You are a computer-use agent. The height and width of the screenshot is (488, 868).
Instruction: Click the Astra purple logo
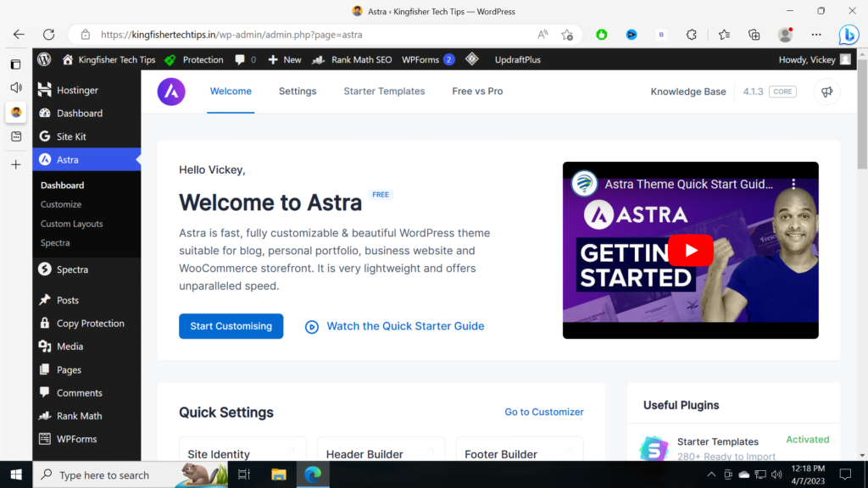[x=171, y=91]
